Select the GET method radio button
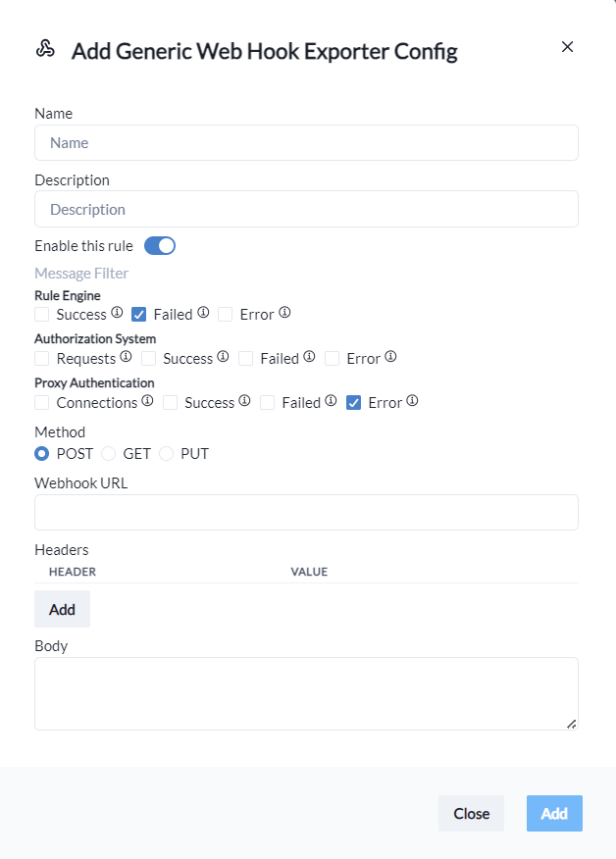Screen dimensions: 616x859 tap(109, 454)
